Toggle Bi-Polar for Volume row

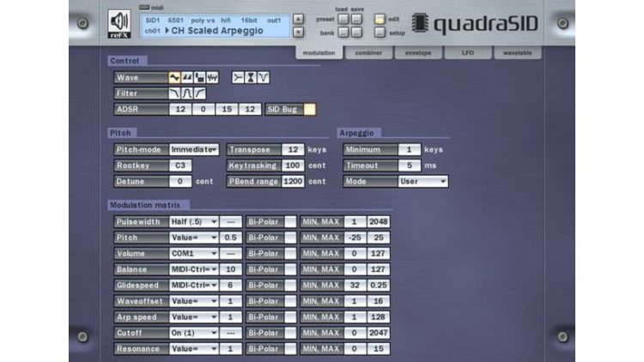(290, 254)
